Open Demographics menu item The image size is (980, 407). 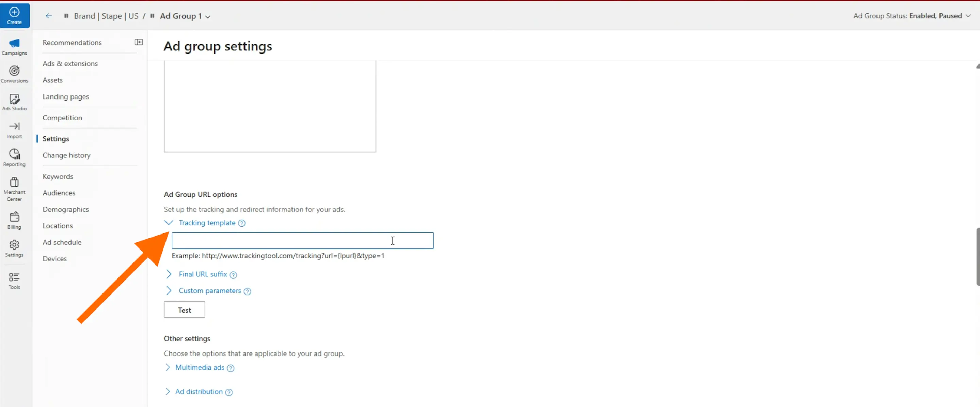click(66, 209)
